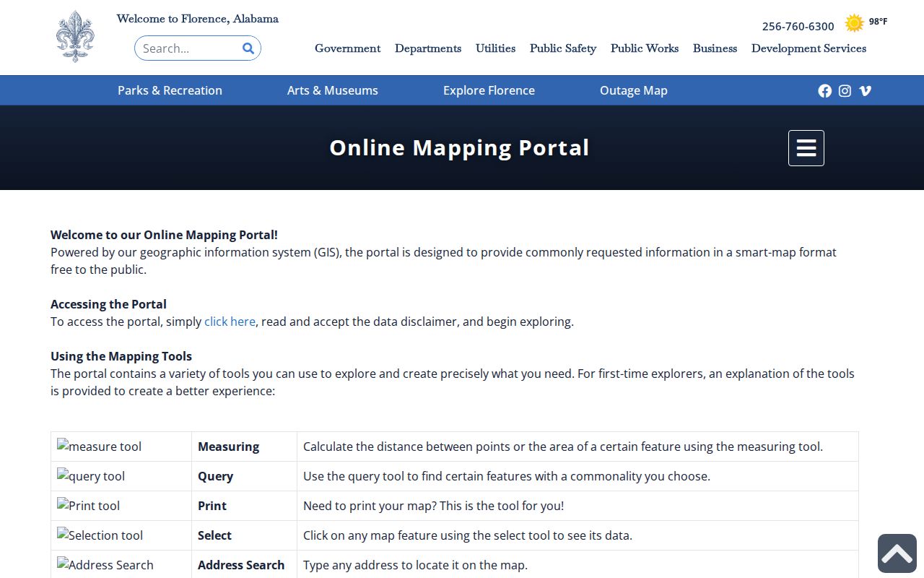Image resolution: width=924 pixels, height=578 pixels.
Task: Click the query tool image
Action: click(91, 476)
